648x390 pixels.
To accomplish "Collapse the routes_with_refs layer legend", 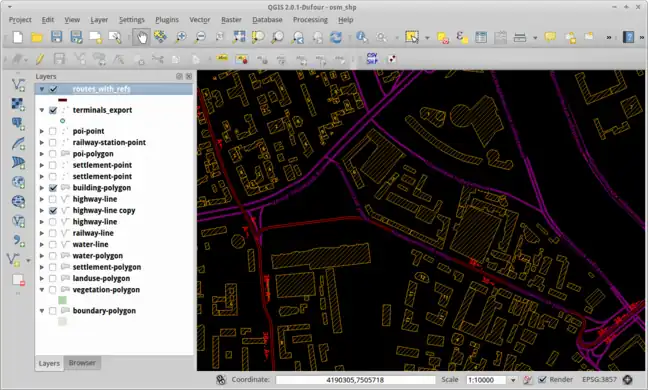I will tap(42, 89).
